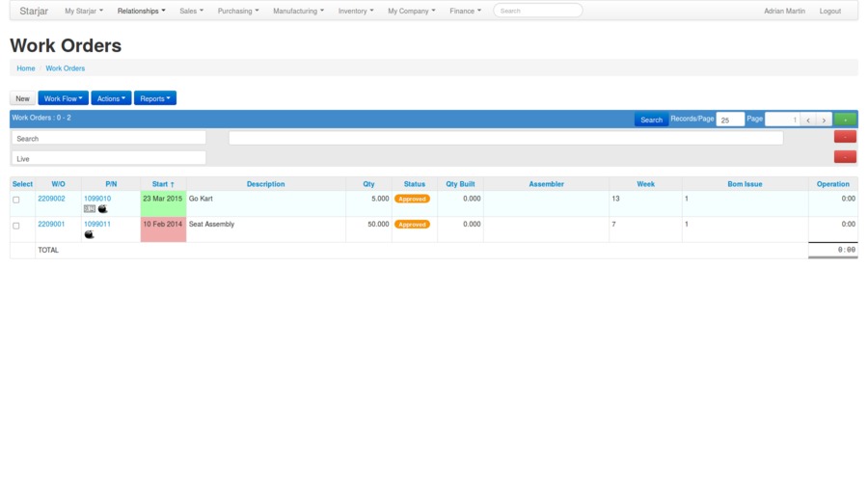Viewport: 868px width, 482px height.
Task: Open the Actions dropdown
Action: [111, 98]
